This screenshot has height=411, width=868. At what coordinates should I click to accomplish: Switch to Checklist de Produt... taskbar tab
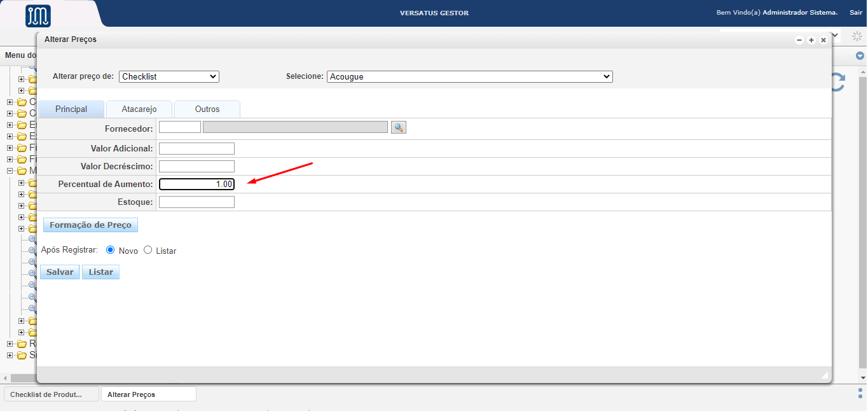click(x=52, y=394)
